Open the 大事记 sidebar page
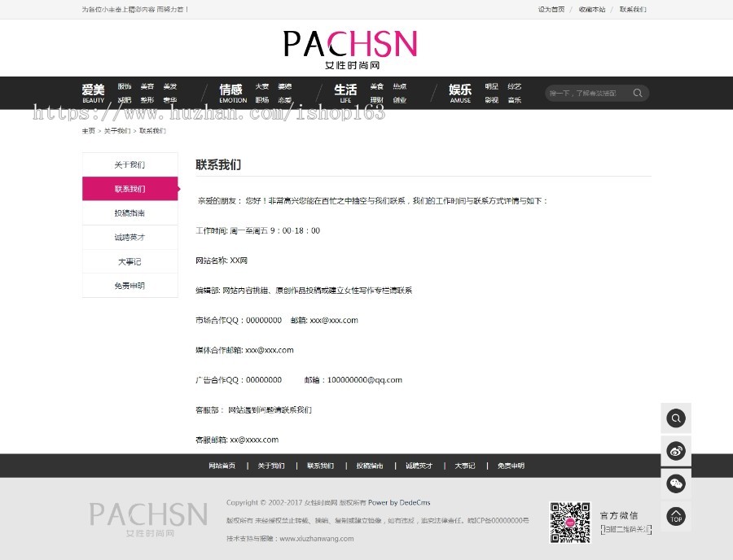The image size is (733, 560). click(129, 261)
